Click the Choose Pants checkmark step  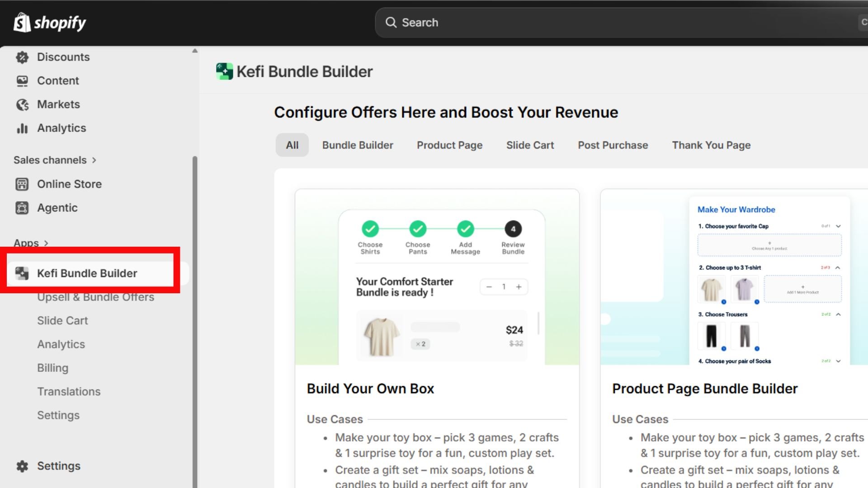[418, 229]
